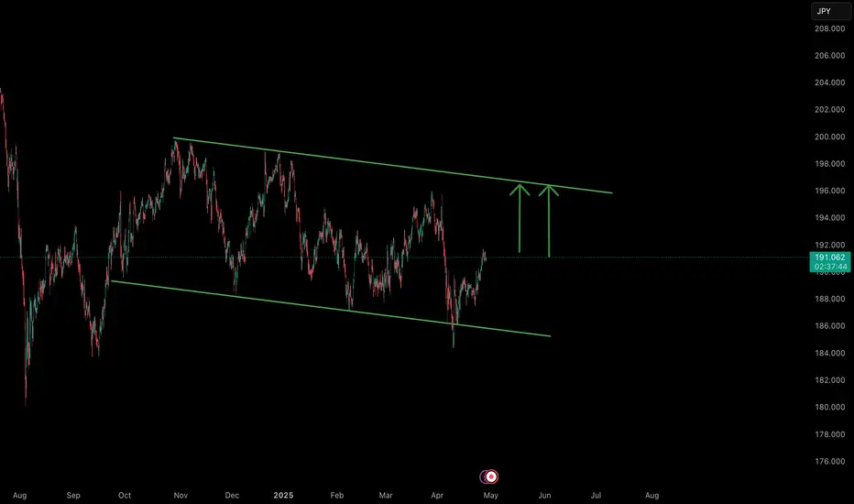Click the 198.000 price axis label

coord(829,163)
